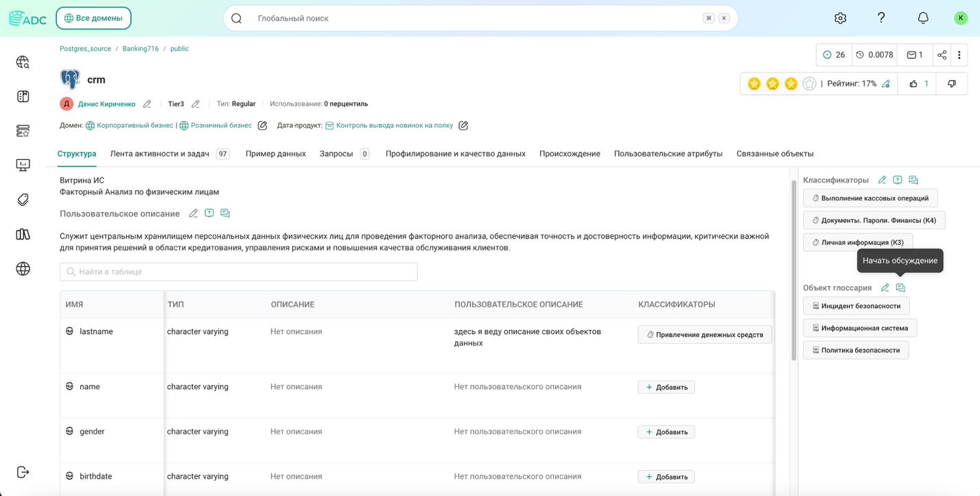
Task: Click the share icon
Action: [x=942, y=55]
